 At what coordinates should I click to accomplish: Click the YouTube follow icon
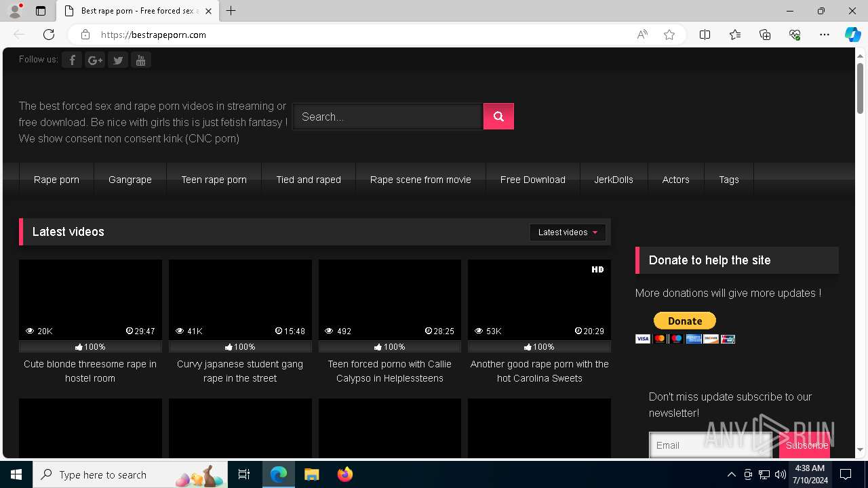pyautogui.click(x=140, y=60)
